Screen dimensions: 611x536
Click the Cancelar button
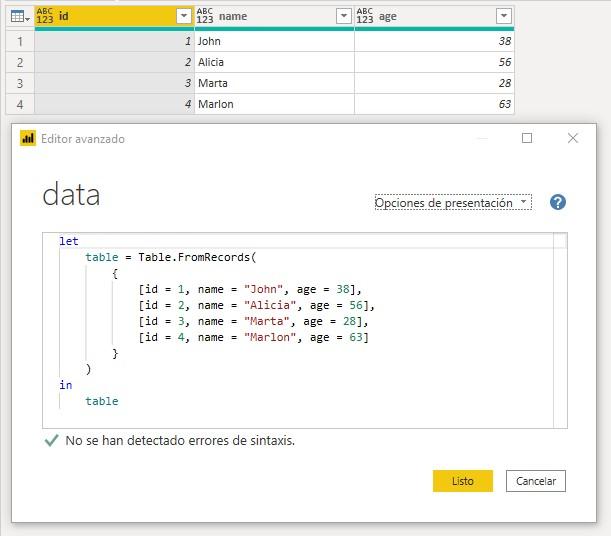(x=536, y=481)
